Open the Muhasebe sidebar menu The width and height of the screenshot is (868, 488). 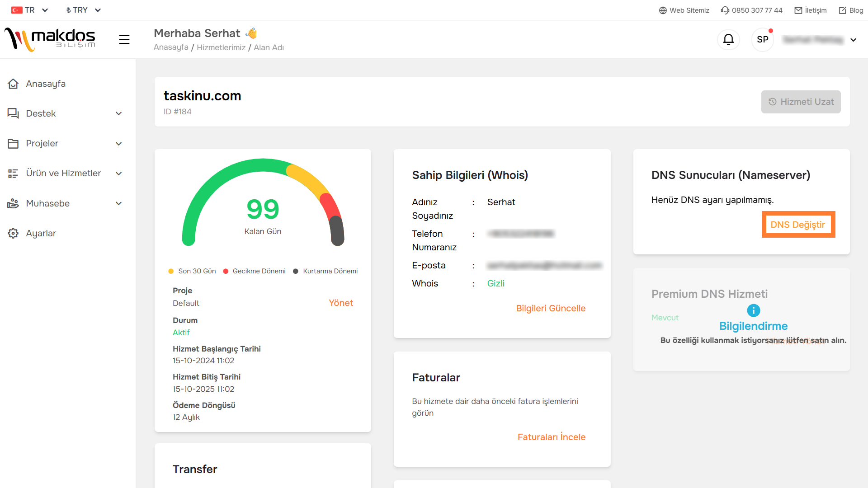[x=66, y=203]
